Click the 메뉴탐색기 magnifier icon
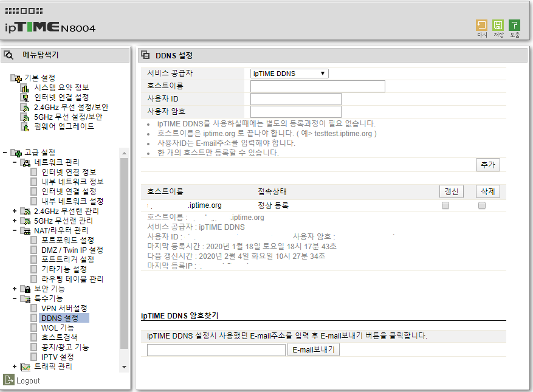 [x=9, y=55]
